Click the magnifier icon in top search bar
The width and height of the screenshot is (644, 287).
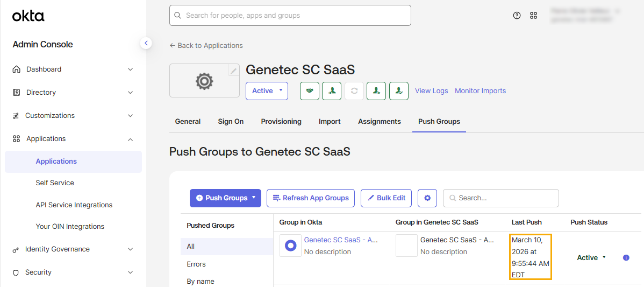click(178, 16)
